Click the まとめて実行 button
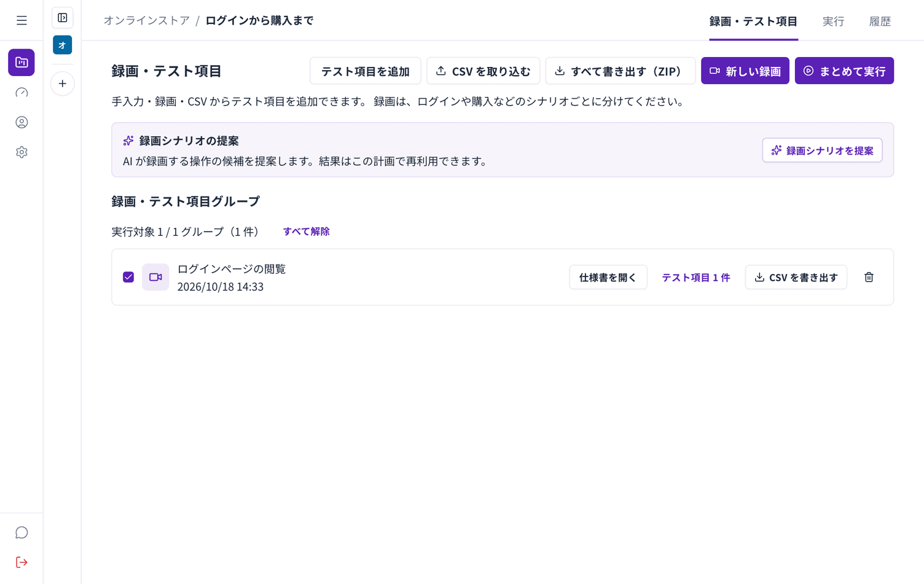This screenshot has width=924, height=584. (x=844, y=71)
